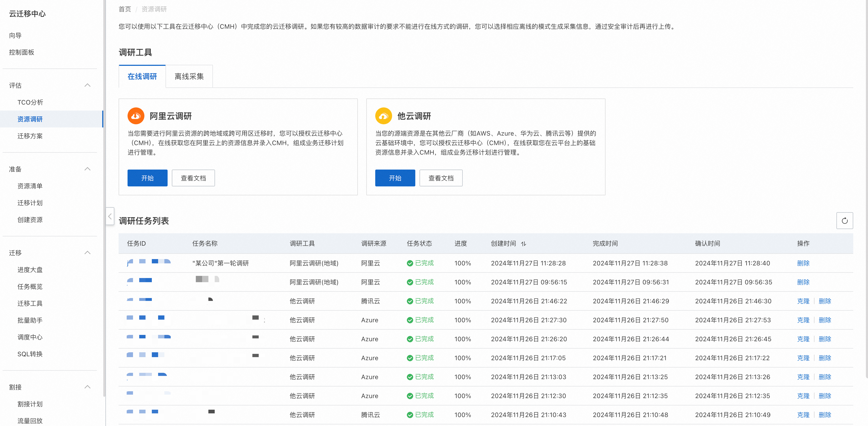Collapse the 评估 sidebar section

pyautogui.click(x=87, y=85)
